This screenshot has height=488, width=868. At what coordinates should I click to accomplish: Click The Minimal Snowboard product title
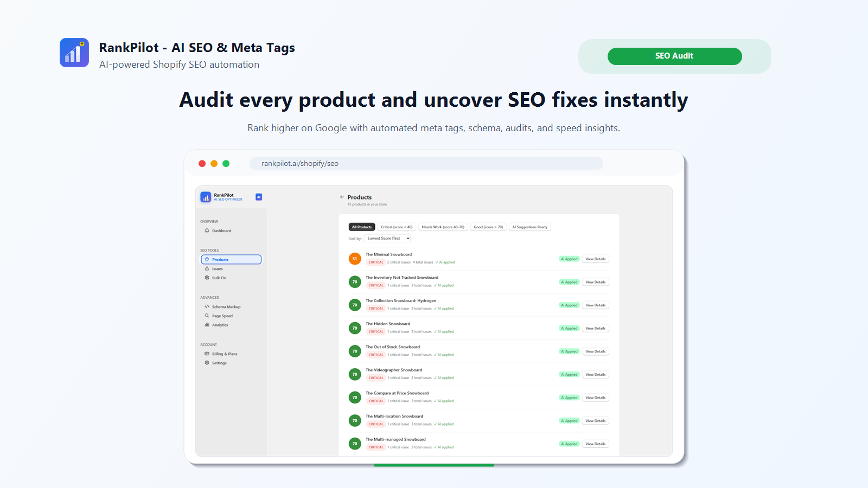pos(388,254)
